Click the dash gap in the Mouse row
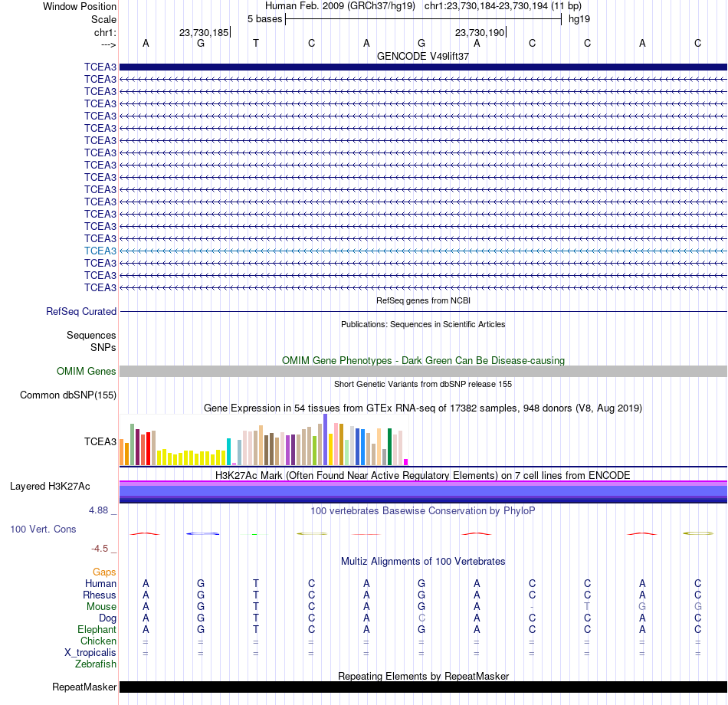The height and width of the screenshot is (705, 728). point(532,607)
